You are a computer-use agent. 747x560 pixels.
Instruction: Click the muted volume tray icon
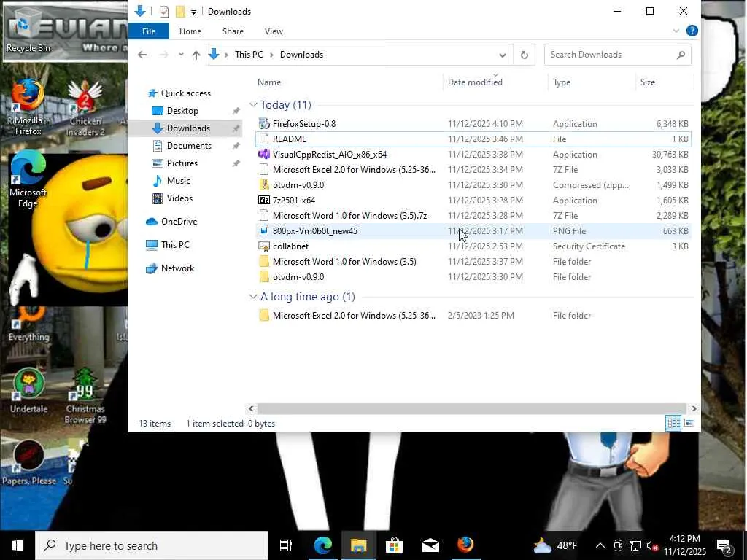click(x=651, y=545)
